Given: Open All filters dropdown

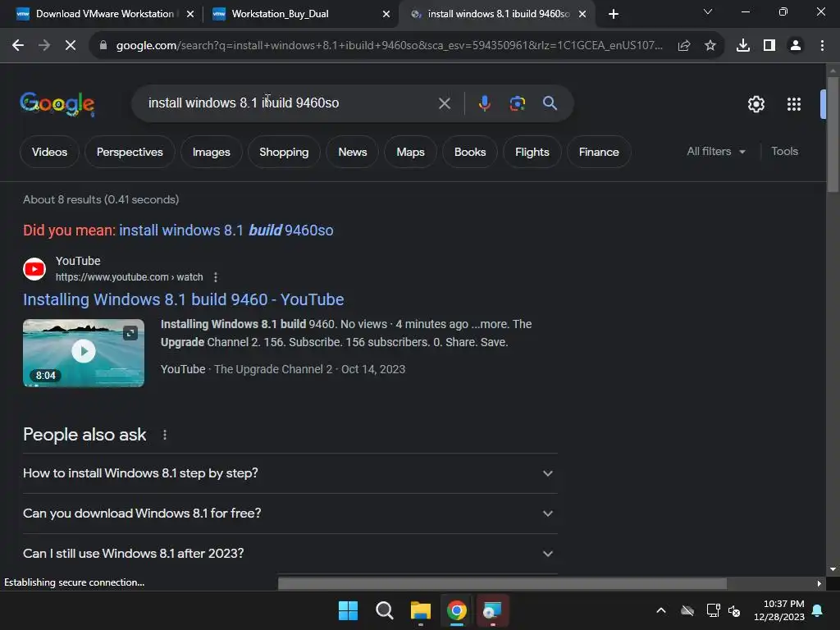Looking at the screenshot, I should click(x=716, y=152).
